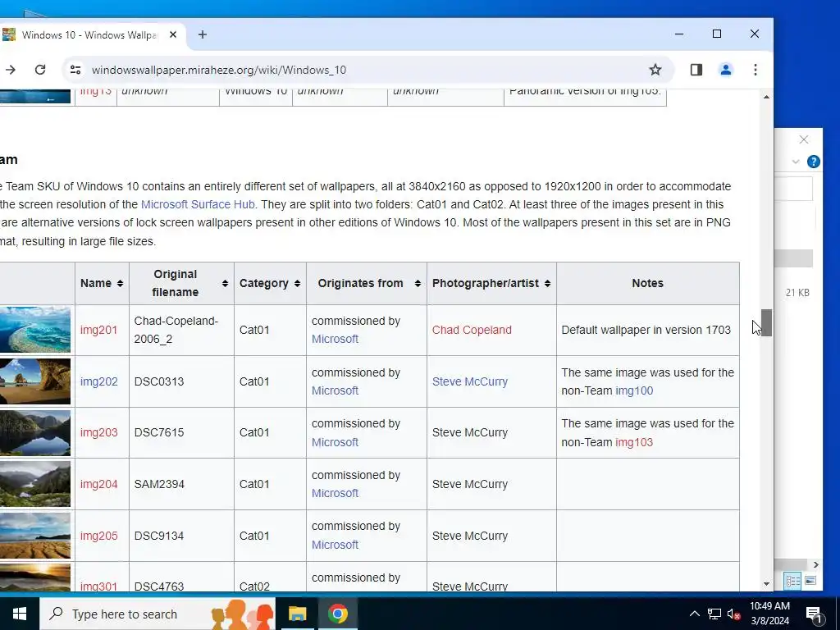Switch to large icons view in background window
Screen dimensions: 840x630
pos(810,581)
